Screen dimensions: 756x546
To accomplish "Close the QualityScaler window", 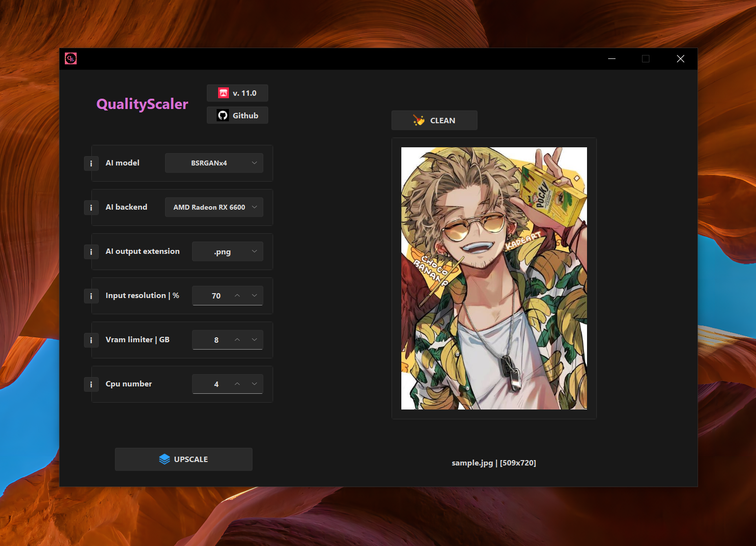I will pos(680,59).
